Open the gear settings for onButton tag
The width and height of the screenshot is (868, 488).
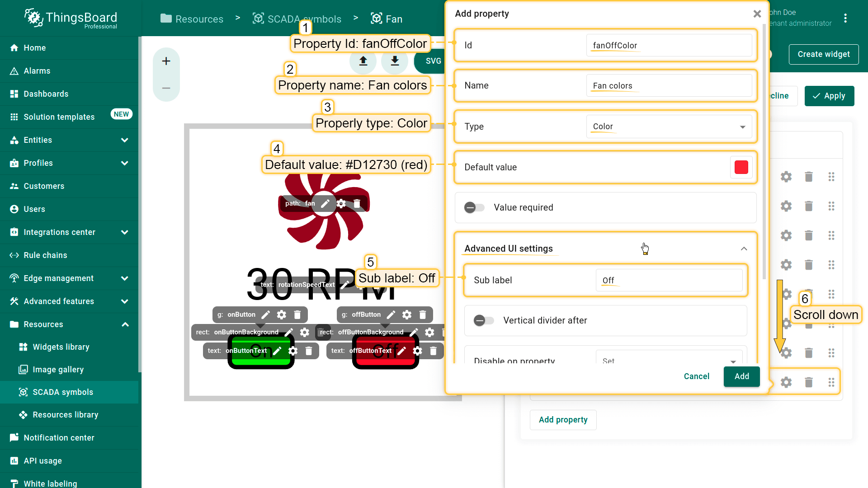pos(282,315)
